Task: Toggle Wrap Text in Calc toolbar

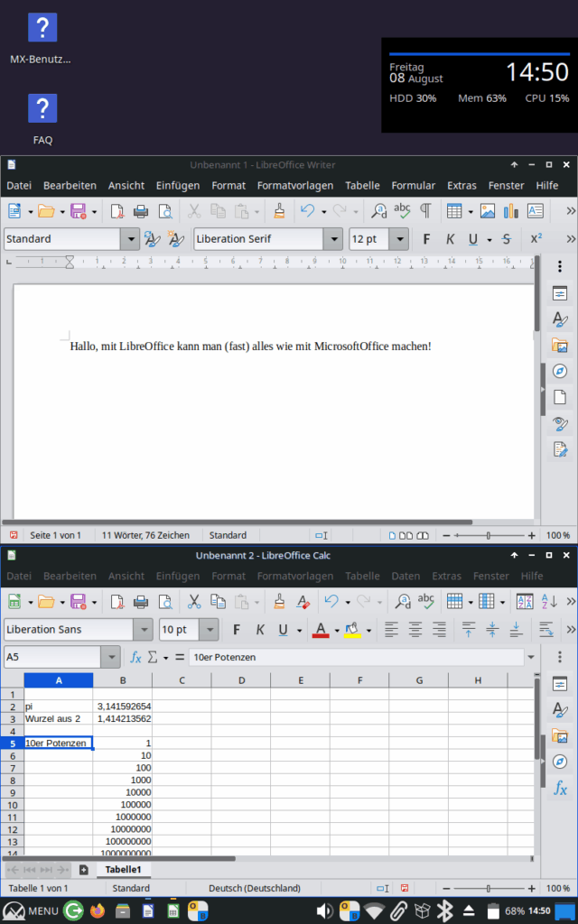Action: pyautogui.click(x=546, y=629)
